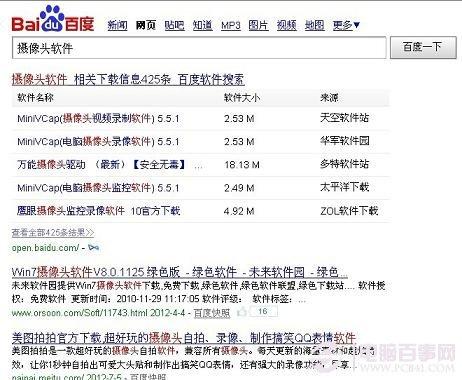
Task: Click the 百度一下 search button
Action: coord(423,48)
